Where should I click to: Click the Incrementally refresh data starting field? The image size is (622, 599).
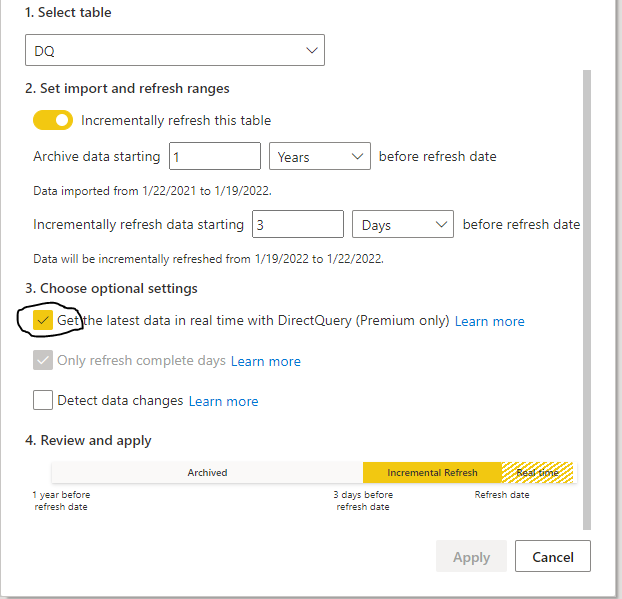(x=297, y=225)
